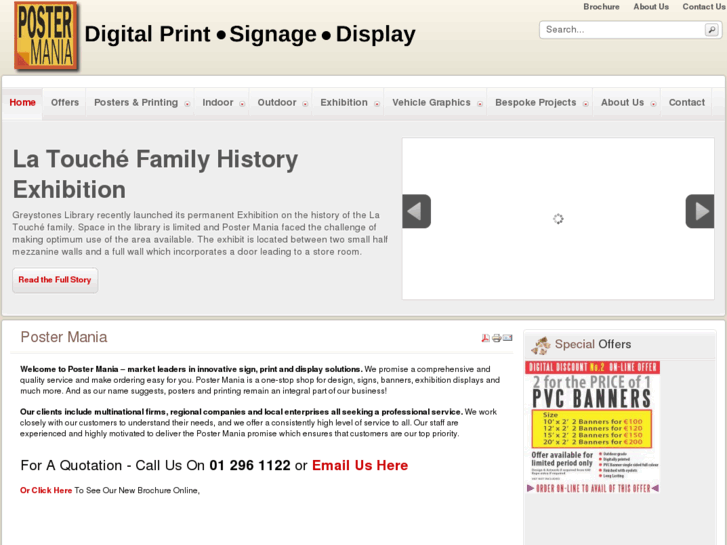The width and height of the screenshot is (727, 545).
Task: Click the print page icon
Action: (497, 338)
